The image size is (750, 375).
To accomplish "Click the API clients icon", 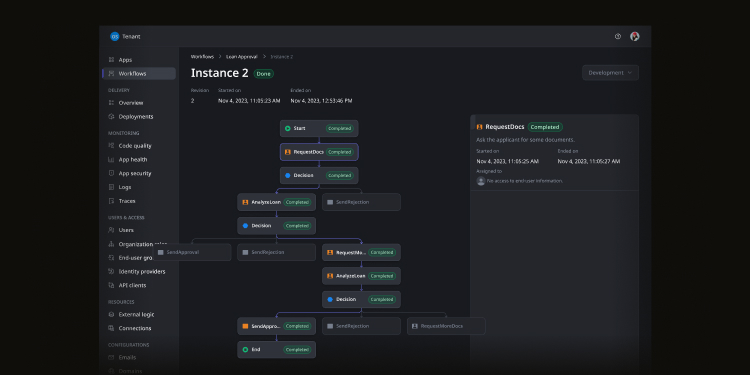I will point(111,286).
